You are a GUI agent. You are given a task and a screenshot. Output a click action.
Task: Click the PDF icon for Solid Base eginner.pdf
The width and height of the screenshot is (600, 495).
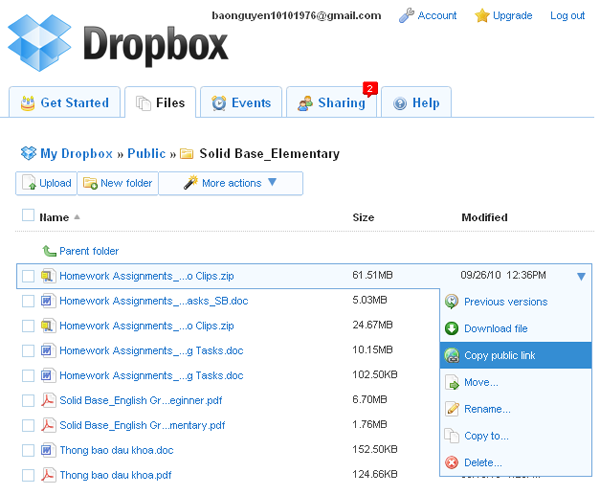[48, 400]
